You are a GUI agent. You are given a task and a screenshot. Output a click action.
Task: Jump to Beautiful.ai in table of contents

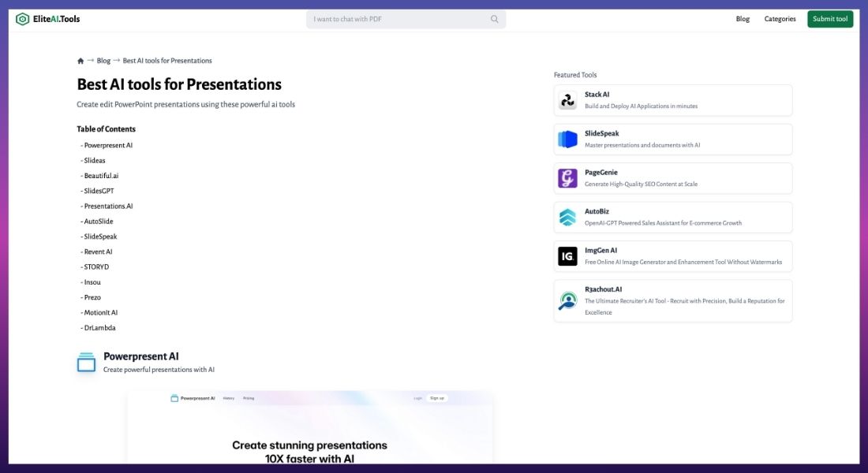pos(101,176)
